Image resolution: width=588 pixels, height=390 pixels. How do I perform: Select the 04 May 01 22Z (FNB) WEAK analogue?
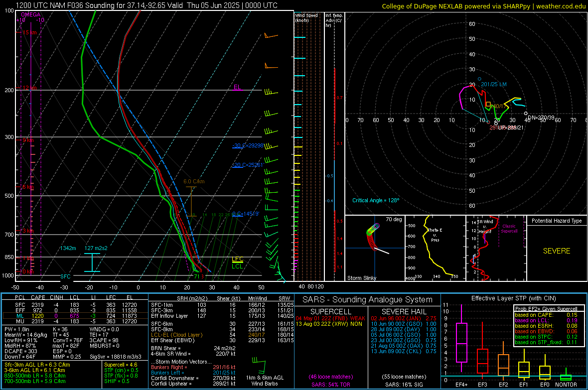coord(330,318)
